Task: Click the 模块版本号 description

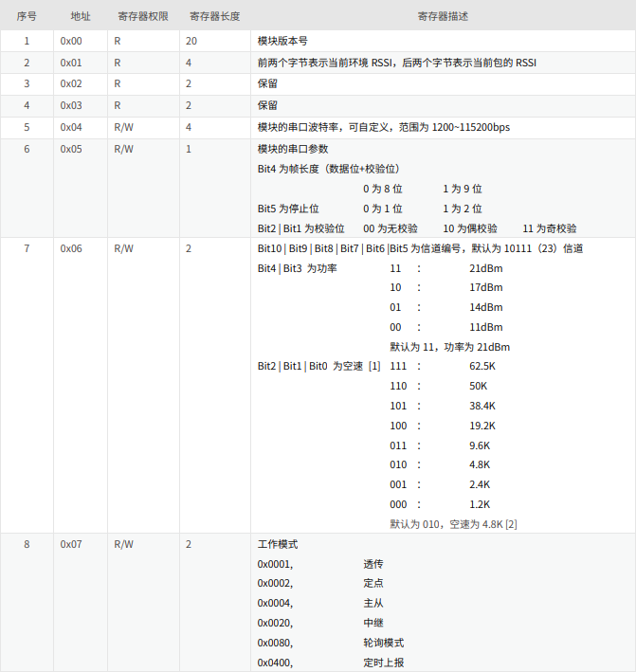Action: point(282,41)
